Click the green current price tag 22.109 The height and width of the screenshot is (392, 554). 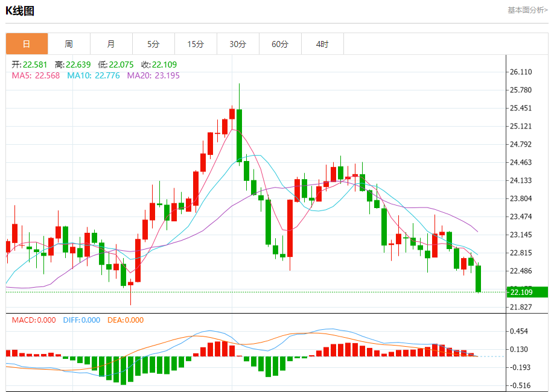pyautogui.click(x=527, y=292)
